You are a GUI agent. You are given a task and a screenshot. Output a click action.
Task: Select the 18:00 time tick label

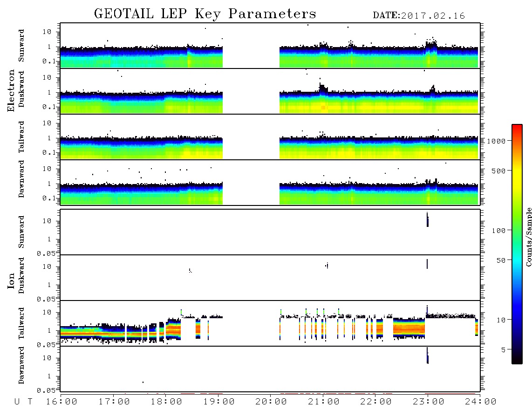click(x=166, y=402)
